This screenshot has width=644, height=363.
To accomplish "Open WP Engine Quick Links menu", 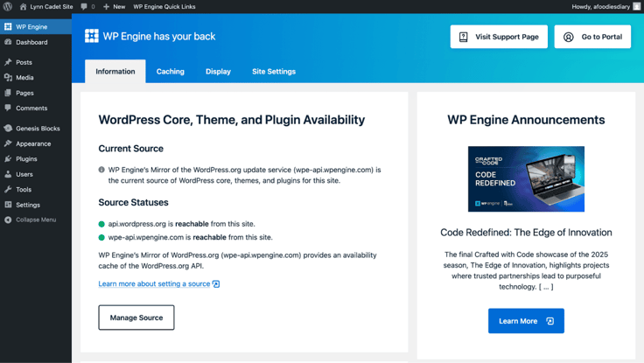I will point(164,7).
